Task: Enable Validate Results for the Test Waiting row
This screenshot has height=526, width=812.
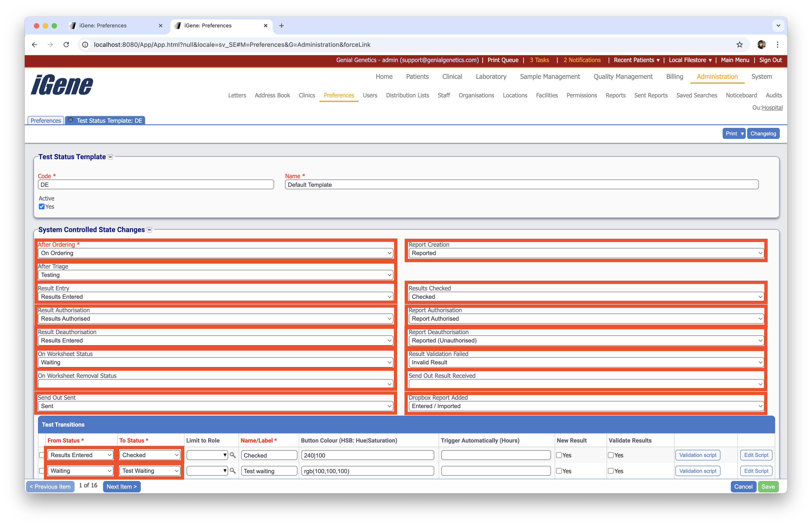Action: 611,471
